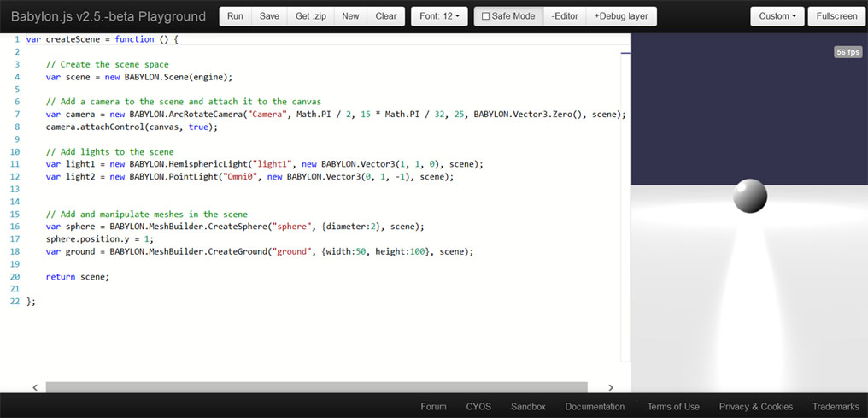Screen dimensions: 868x418
Task: Open the Font: 12 dropdown
Action: pyautogui.click(x=439, y=16)
